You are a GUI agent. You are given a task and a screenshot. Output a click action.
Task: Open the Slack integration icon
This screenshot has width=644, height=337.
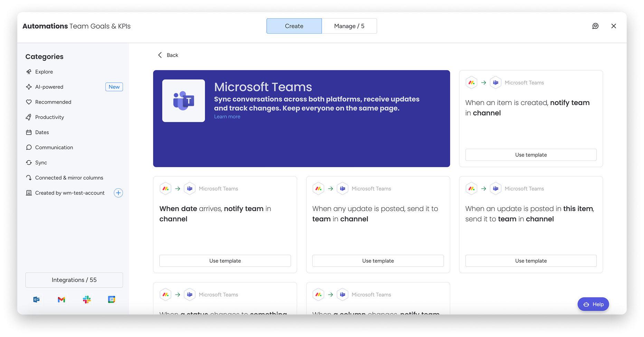(87, 300)
